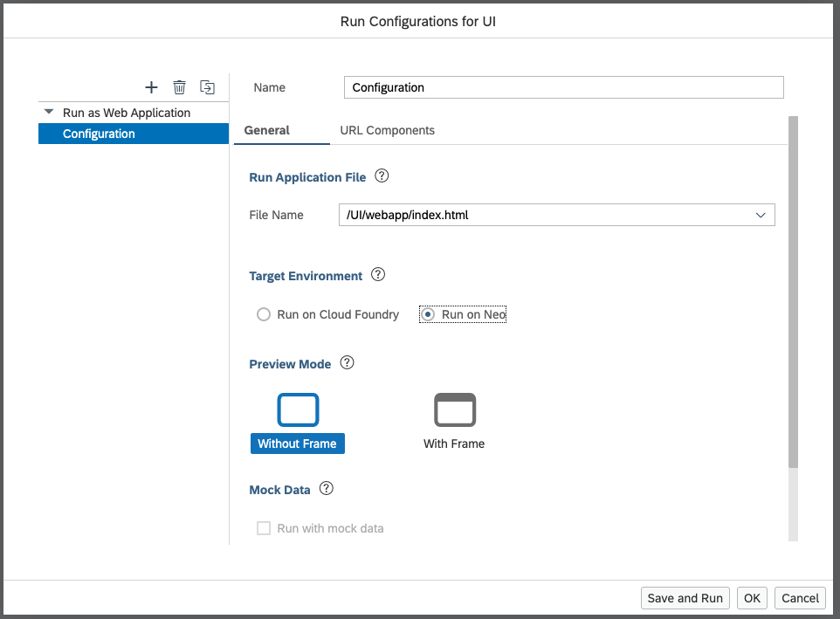Click the Save and Run button
Image resolution: width=840 pixels, height=619 pixels.
(x=685, y=598)
